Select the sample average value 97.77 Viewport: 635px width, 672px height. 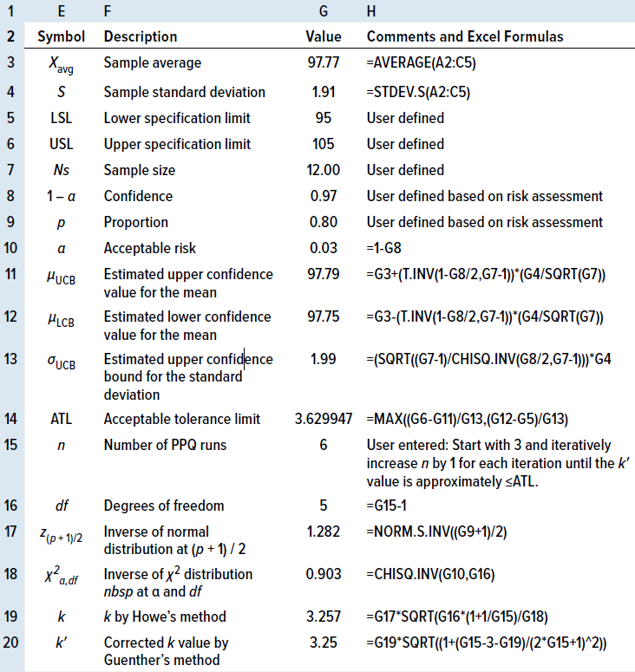[x=324, y=63]
